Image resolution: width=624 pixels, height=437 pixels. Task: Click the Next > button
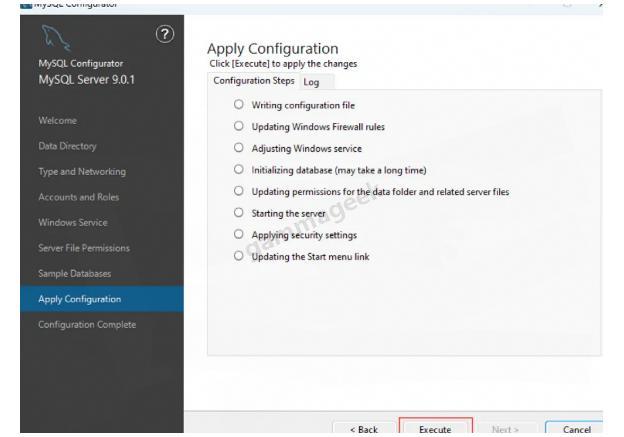coord(505,429)
